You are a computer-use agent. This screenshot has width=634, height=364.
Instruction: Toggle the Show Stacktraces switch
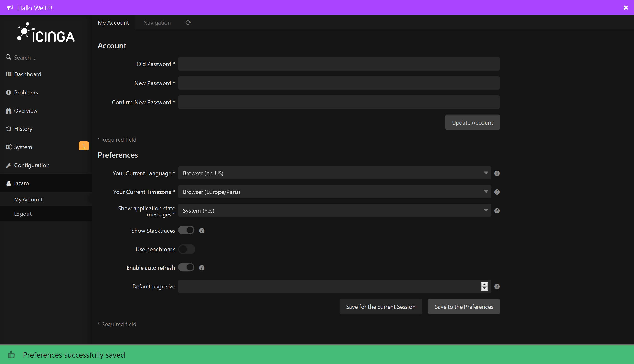tap(187, 230)
